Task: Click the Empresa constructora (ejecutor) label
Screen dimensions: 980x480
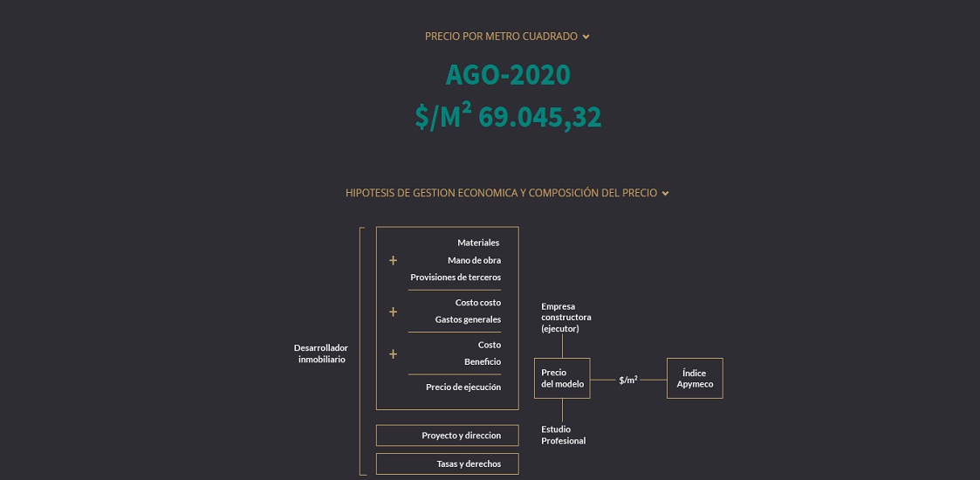Action: 566,318
